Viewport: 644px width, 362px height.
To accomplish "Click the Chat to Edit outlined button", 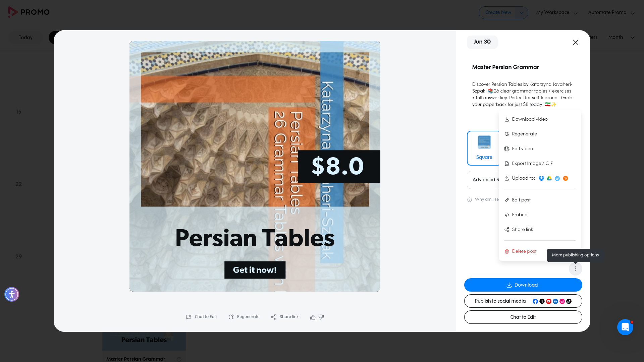I will tap(523, 317).
